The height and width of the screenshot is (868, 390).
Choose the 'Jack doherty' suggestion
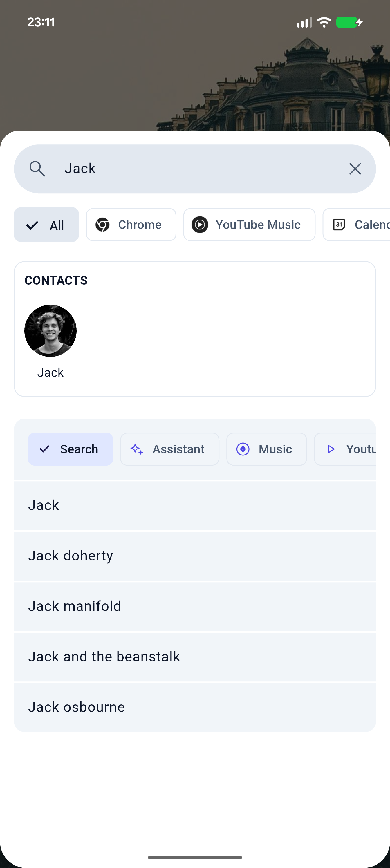(195, 556)
